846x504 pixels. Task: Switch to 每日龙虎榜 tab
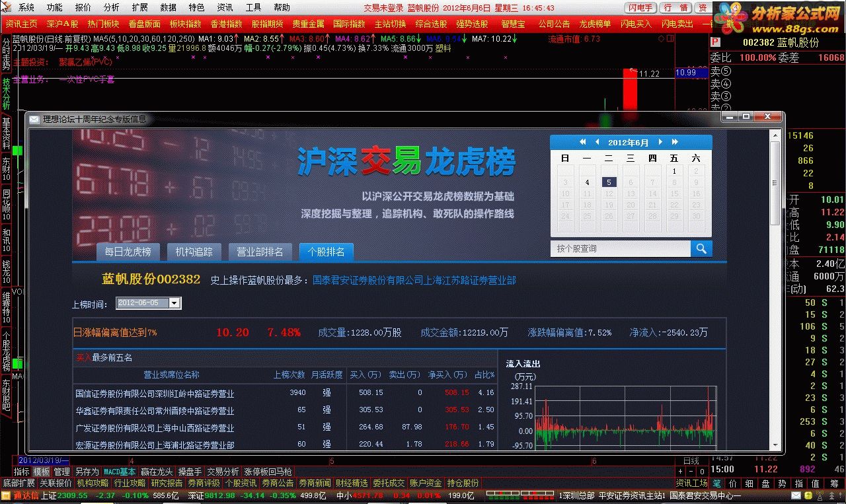tap(128, 252)
